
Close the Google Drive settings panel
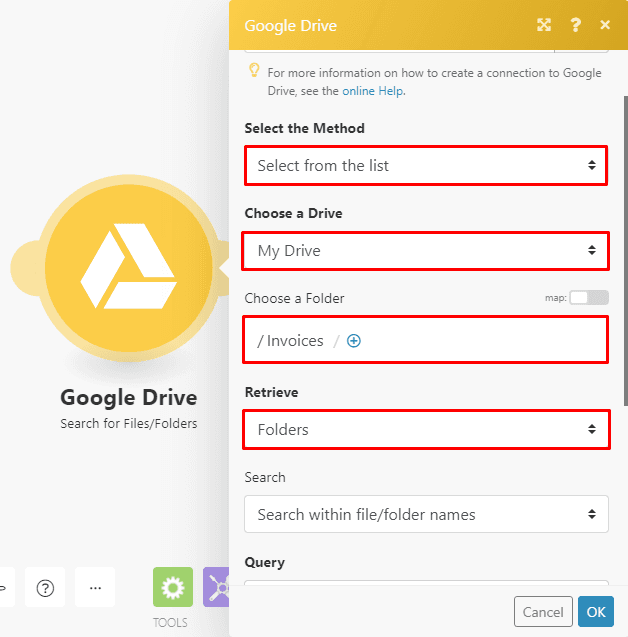pos(605,25)
